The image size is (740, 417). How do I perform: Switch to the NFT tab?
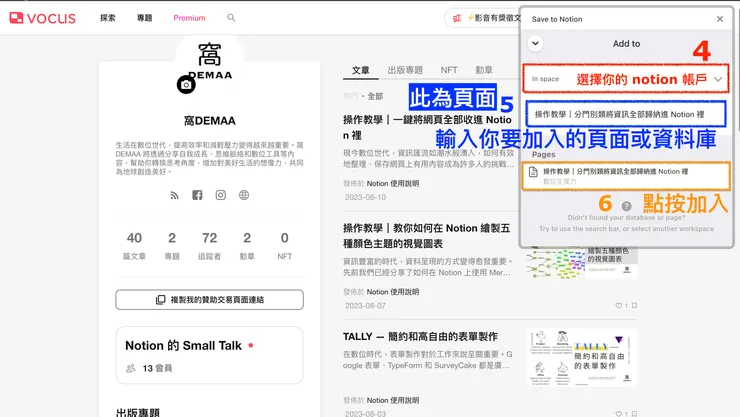pos(449,70)
